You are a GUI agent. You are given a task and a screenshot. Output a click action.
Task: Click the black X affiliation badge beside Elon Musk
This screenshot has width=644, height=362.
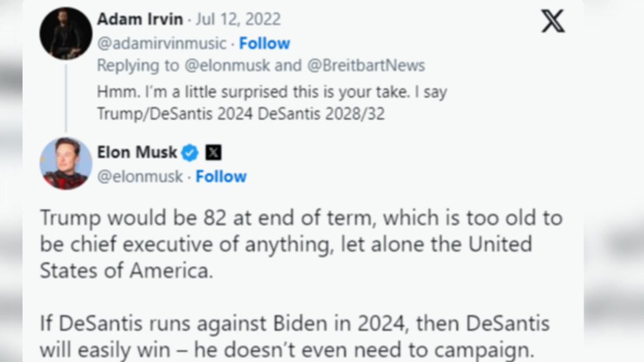pos(214,153)
